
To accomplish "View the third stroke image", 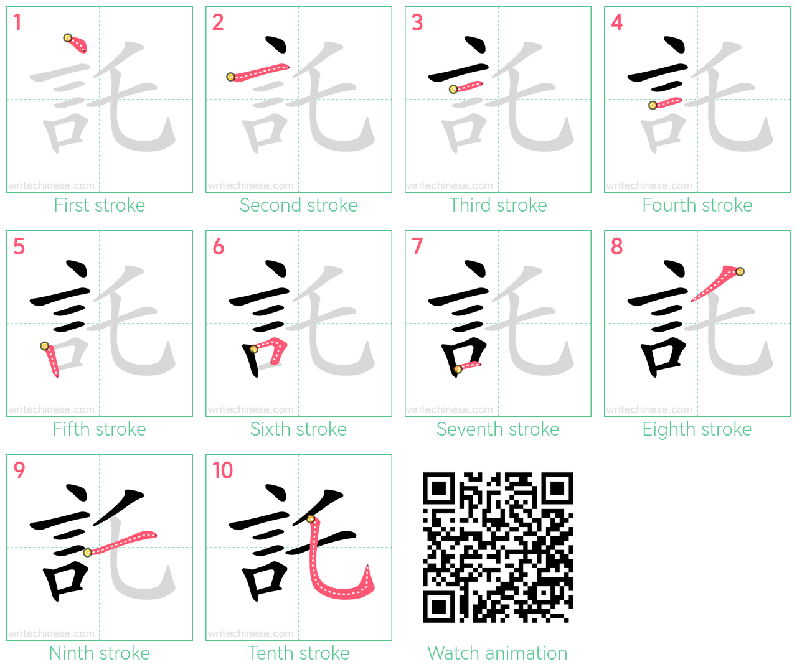I will point(498,100).
